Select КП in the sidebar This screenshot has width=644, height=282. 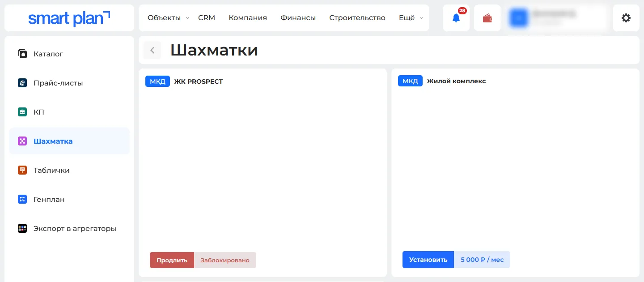69,112
